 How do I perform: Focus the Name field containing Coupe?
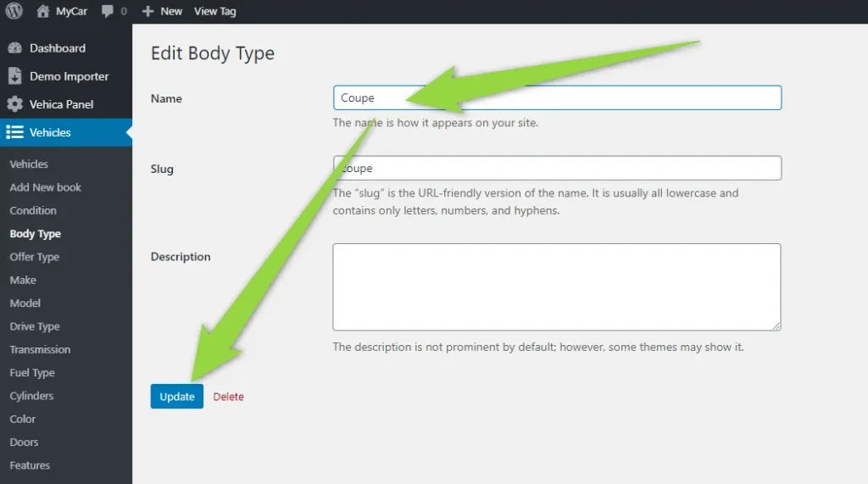pos(557,97)
